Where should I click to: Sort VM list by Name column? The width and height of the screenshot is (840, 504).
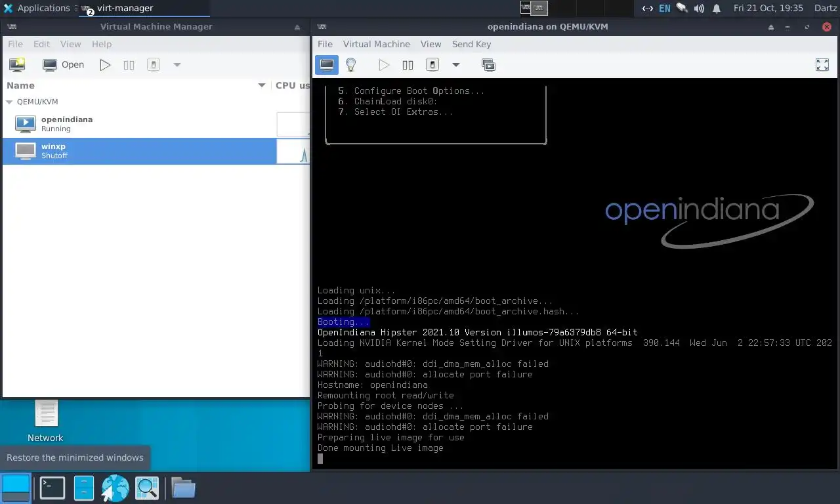pyautogui.click(x=136, y=85)
